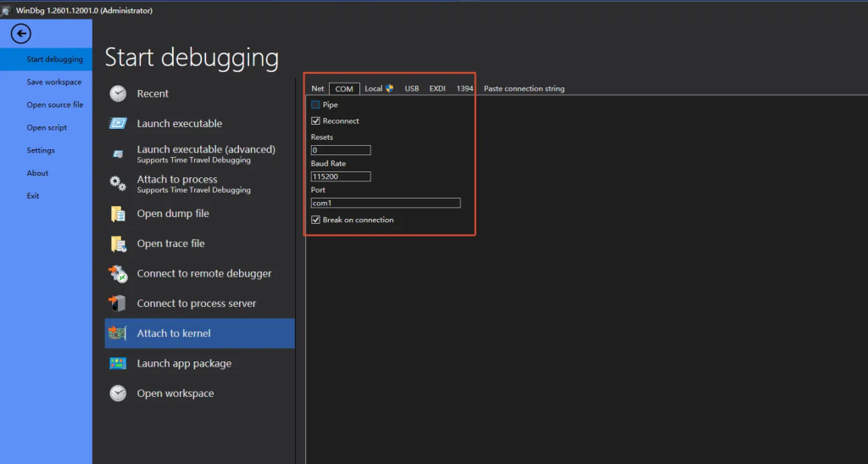Open the EXDI tab
Screen dimensions: 868x464
click(437, 88)
